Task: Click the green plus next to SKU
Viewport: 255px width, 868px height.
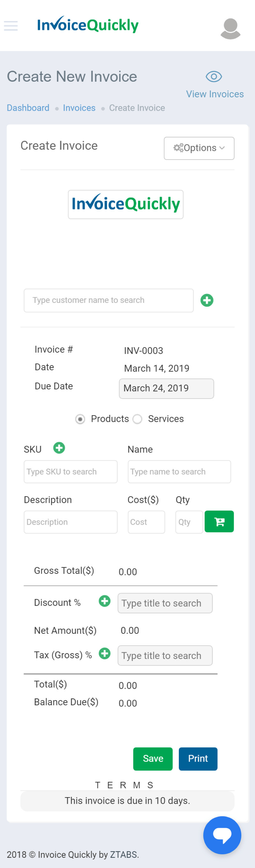Action: [x=59, y=448]
